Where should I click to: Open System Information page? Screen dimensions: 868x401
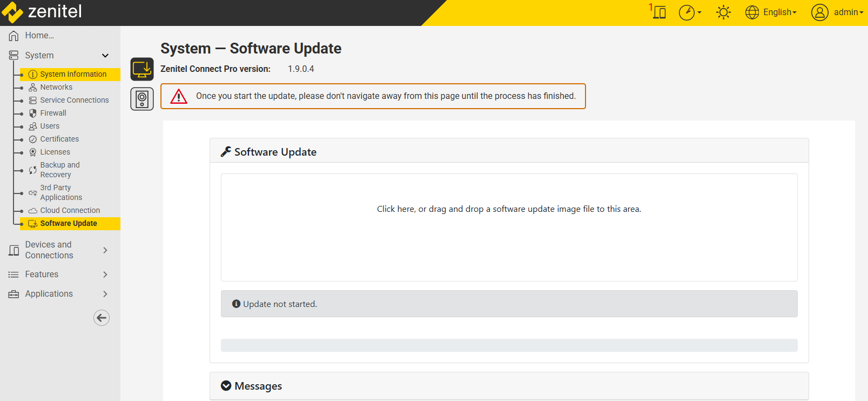(73, 74)
